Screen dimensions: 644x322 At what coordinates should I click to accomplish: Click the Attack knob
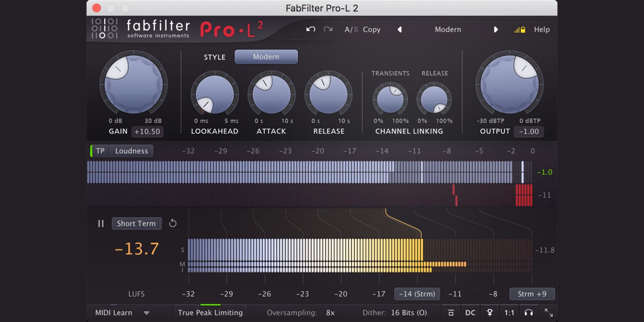pyautogui.click(x=271, y=94)
